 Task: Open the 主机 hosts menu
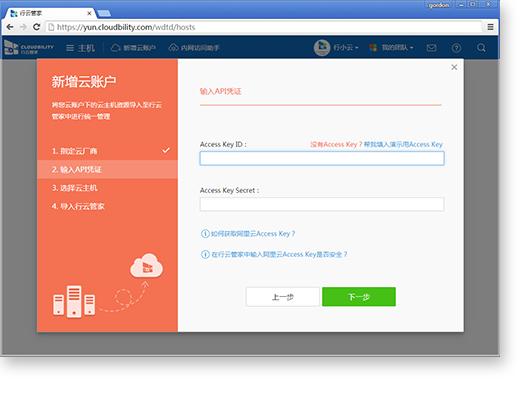80,48
